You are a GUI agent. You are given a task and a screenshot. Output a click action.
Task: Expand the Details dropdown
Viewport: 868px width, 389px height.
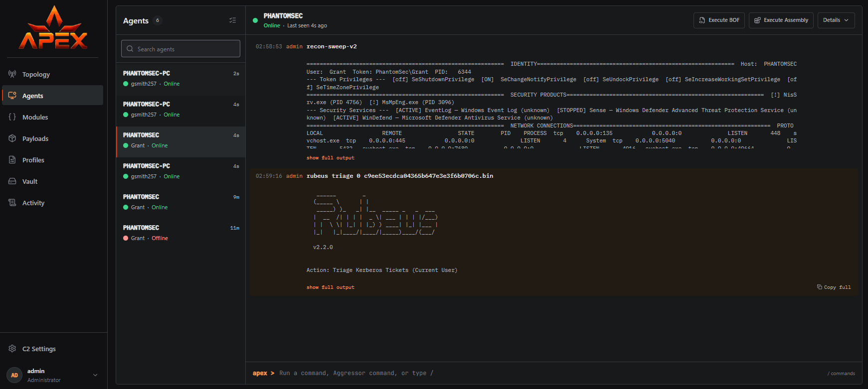click(x=836, y=20)
